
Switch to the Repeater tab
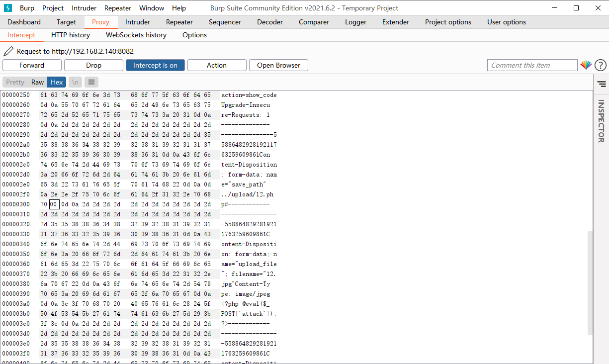click(179, 22)
